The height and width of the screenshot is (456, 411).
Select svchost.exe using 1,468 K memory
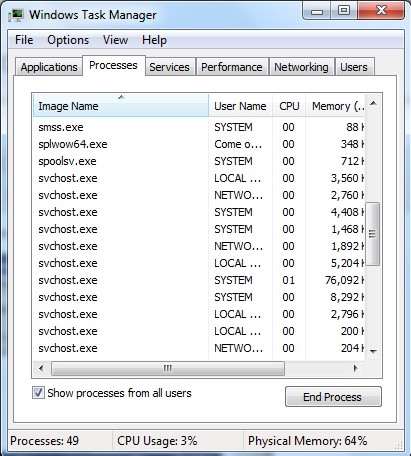pyautogui.click(x=199, y=229)
